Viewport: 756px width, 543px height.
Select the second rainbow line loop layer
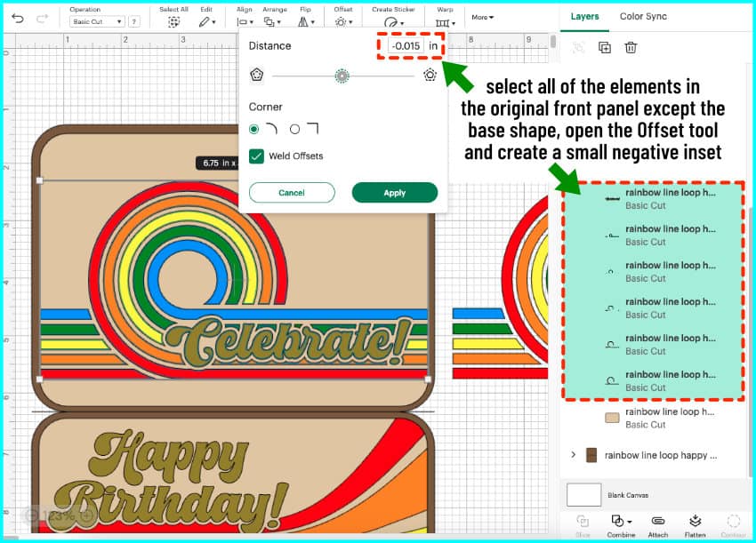click(x=654, y=236)
